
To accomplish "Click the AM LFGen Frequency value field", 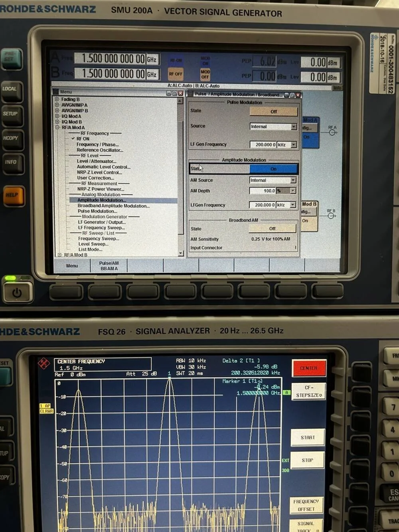I will 262,205.
